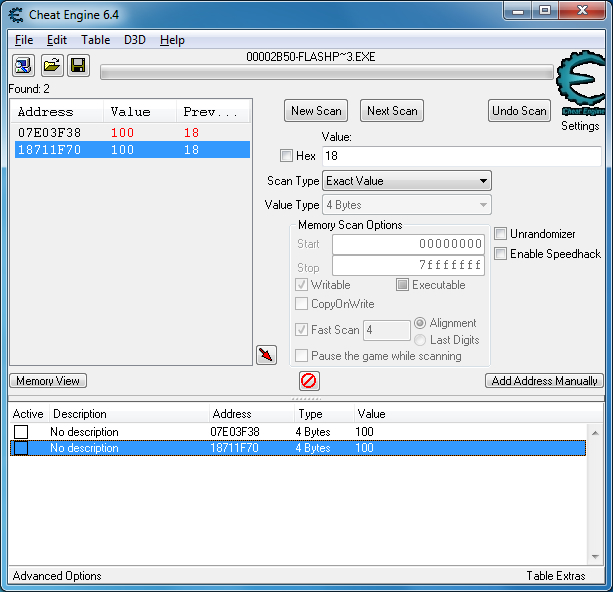613x592 pixels.
Task: Click the open folder toolbar icon
Action: coord(52,65)
